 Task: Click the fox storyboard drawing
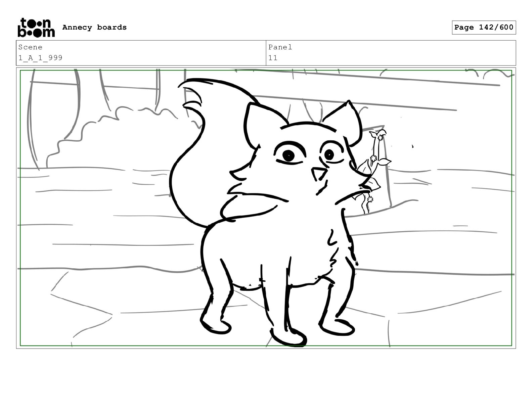266,208
